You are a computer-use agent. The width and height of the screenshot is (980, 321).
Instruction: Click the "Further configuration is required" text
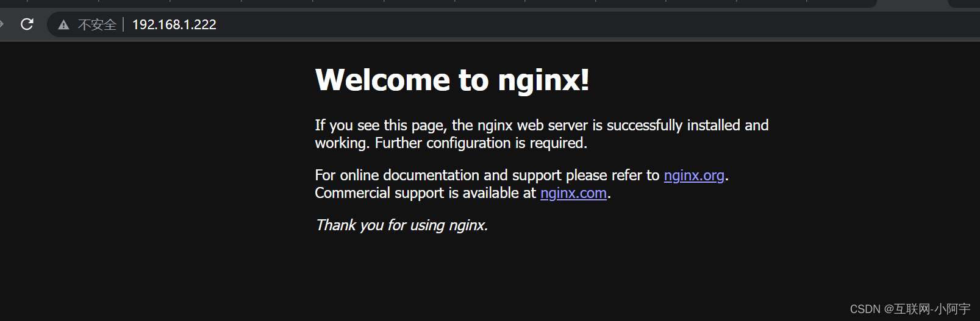coord(481,143)
